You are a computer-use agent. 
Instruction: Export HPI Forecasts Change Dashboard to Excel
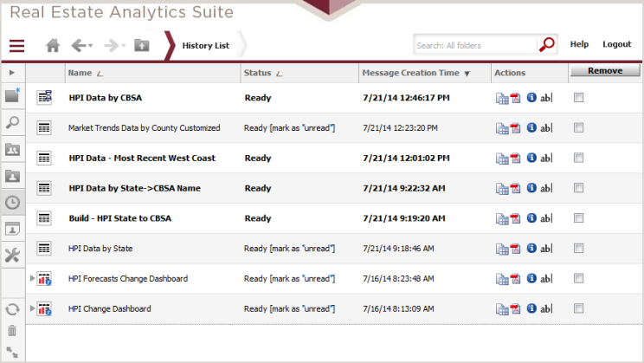point(502,279)
